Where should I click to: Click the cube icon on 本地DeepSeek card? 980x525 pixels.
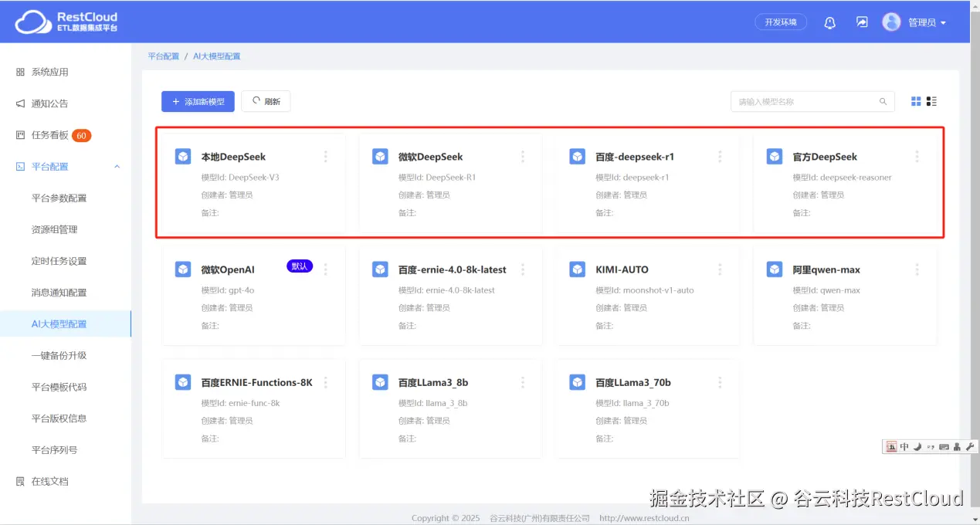point(183,156)
